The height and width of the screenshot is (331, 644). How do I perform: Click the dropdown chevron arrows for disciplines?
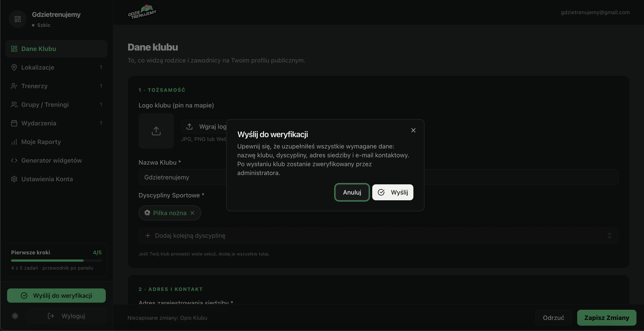pos(609,236)
